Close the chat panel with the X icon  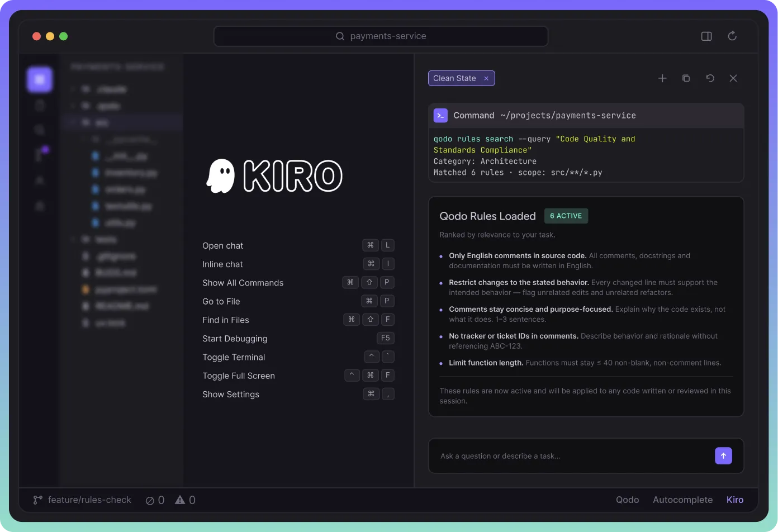733,78
